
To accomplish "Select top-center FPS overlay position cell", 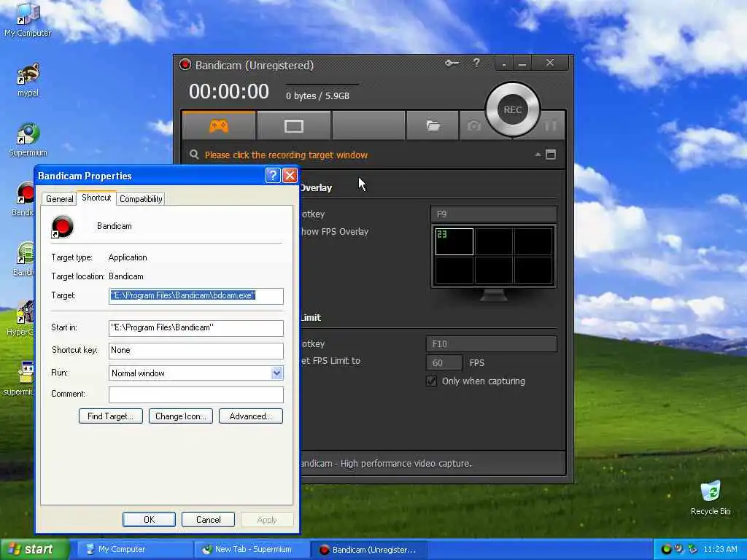I will point(494,241).
